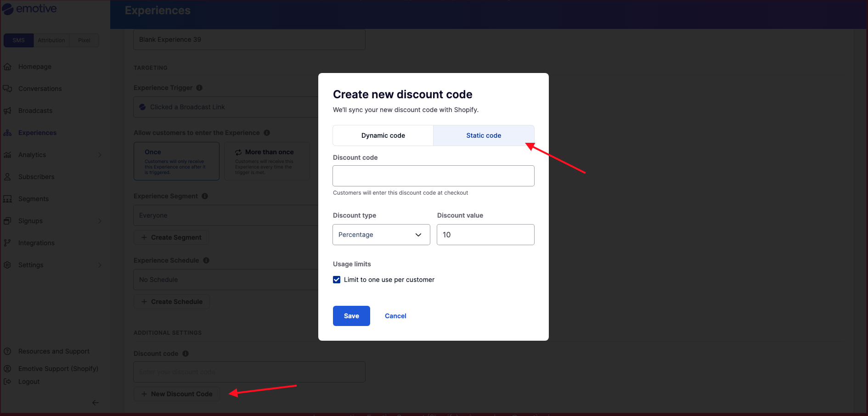Viewport: 868px width, 416px height.
Task: Click the Resources and Support help icon
Action: tap(7, 351)
